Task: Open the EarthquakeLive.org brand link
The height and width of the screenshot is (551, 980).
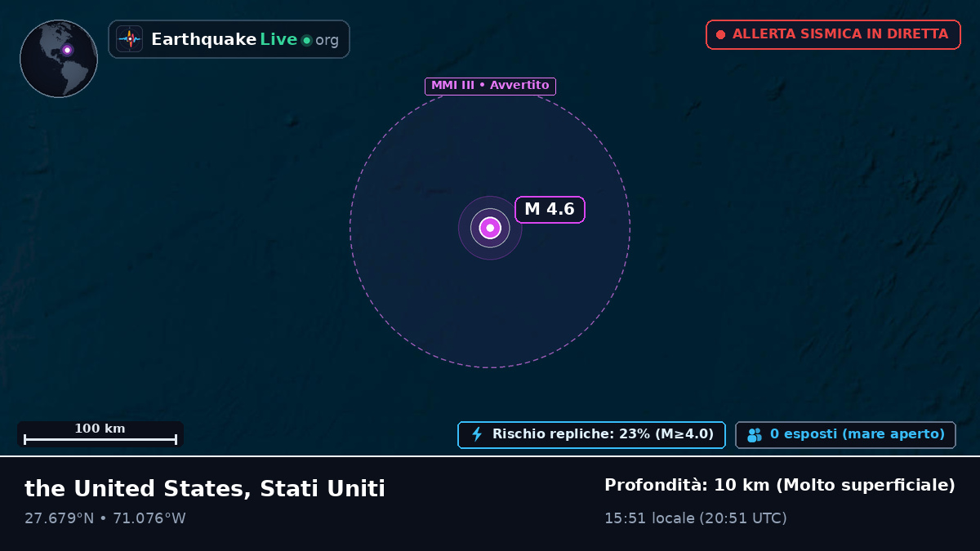Action: pyautogui.click(x=229, y=39)
